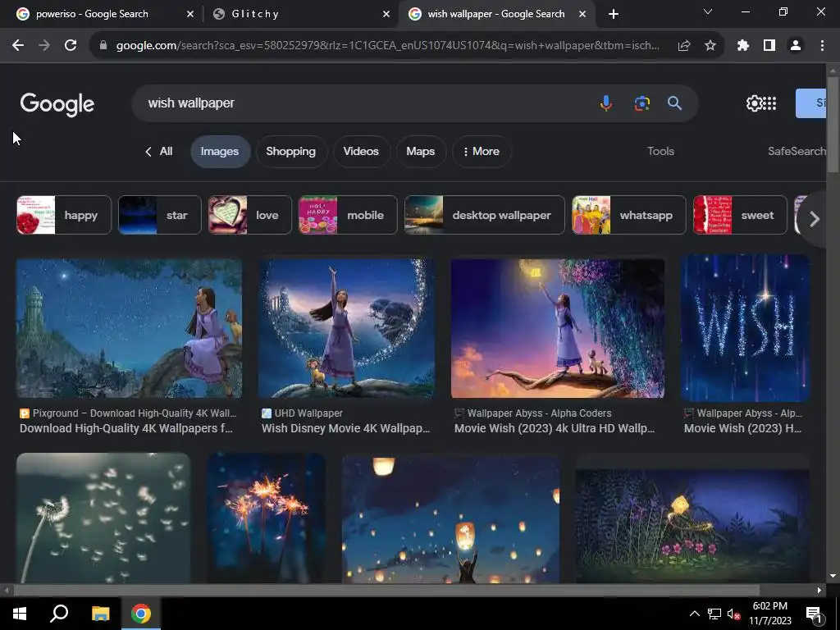
Task: Click in the 'wish wallpaper' search field
Action: (x=364, y=103)
